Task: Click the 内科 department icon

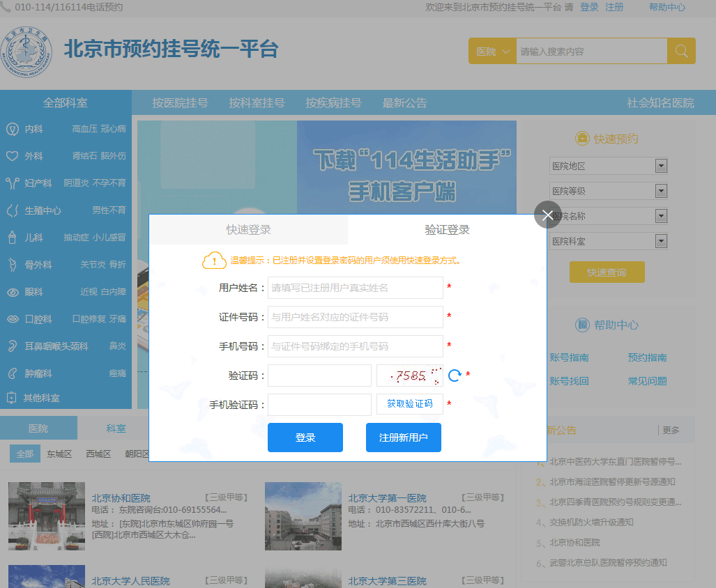Action: (13, 129)
